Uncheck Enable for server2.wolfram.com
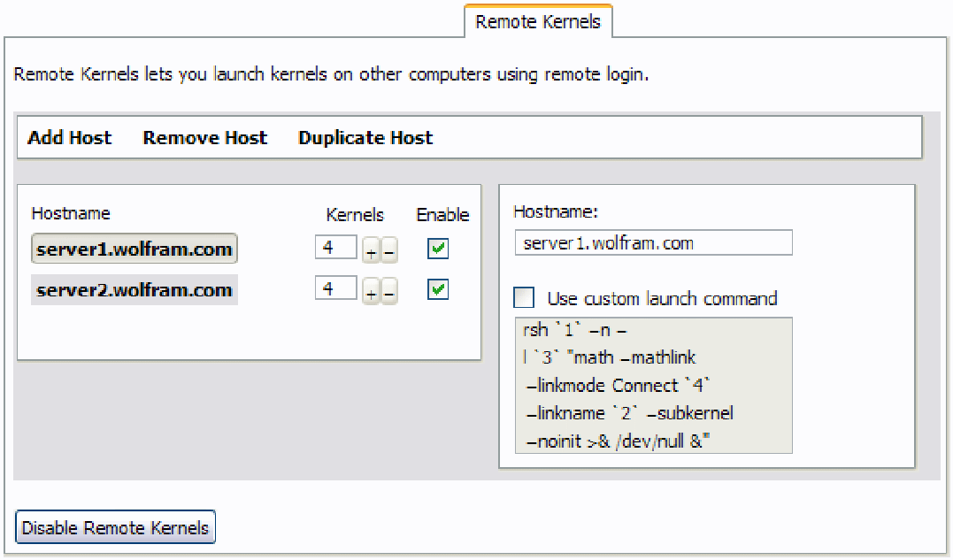 click(438, 289)
